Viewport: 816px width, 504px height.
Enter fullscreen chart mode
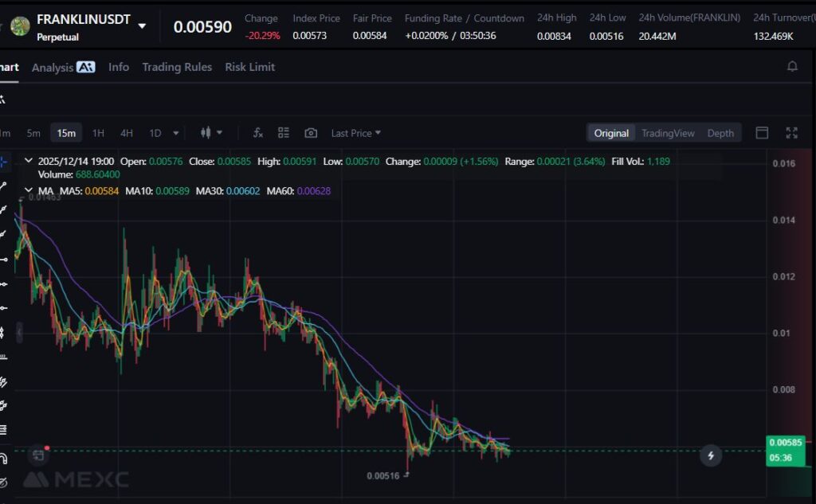coord(791,133)
